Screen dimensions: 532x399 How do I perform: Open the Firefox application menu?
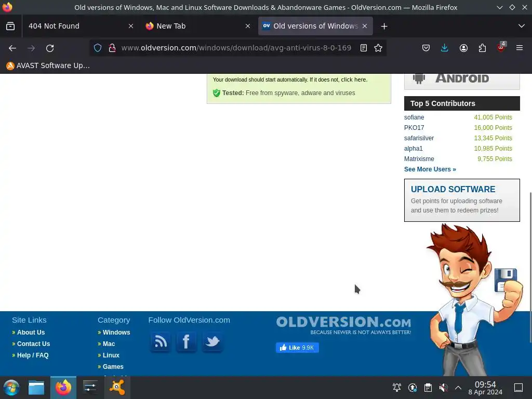click(x=520, y=48)
